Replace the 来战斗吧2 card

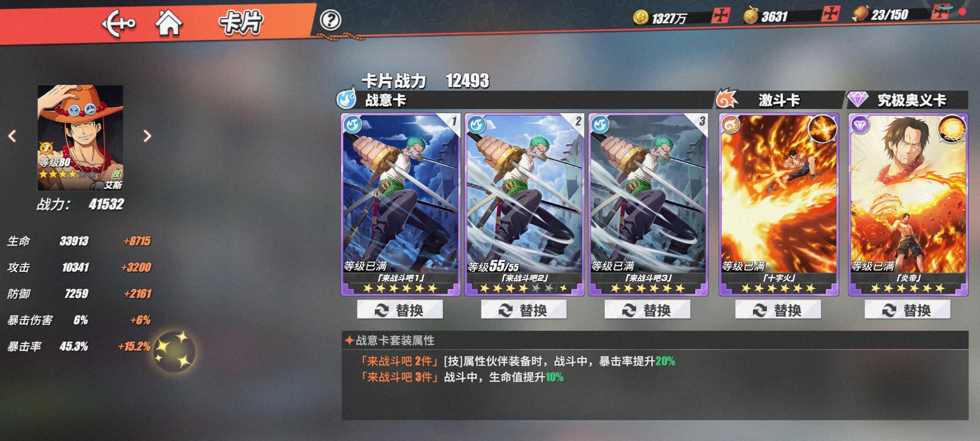pyautogui.click(x=523, y=310)
